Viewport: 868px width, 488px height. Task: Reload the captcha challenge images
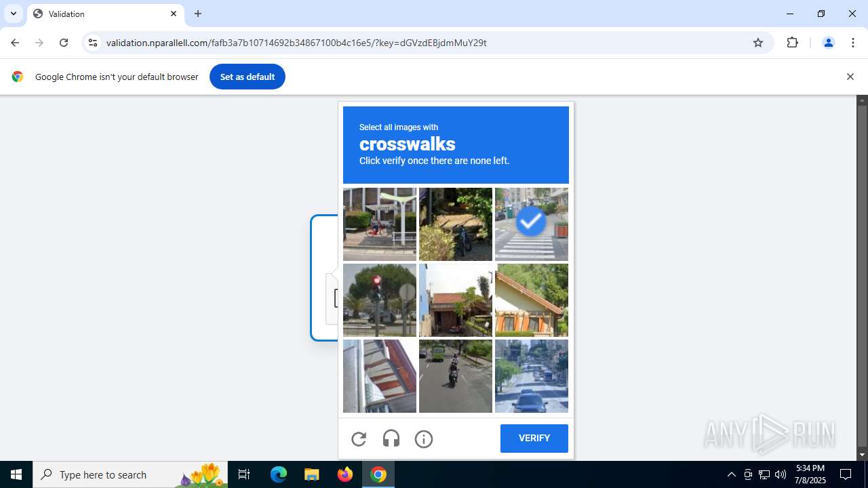[359, 439]
